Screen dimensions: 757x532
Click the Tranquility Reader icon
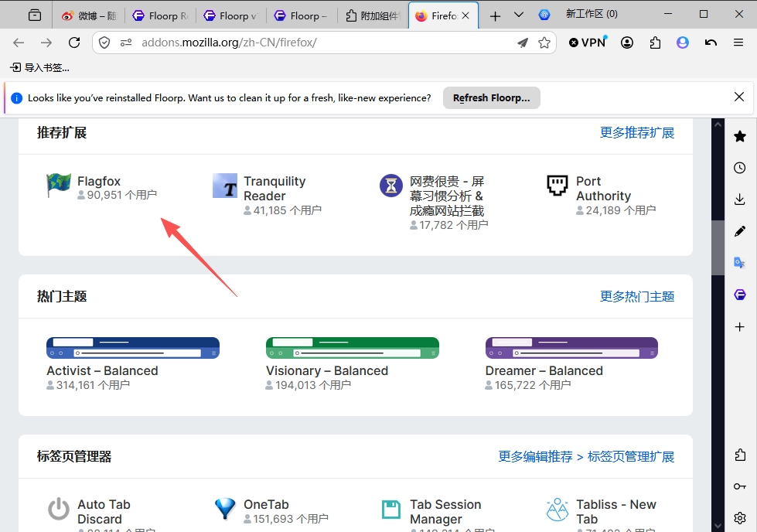(225, 186)
